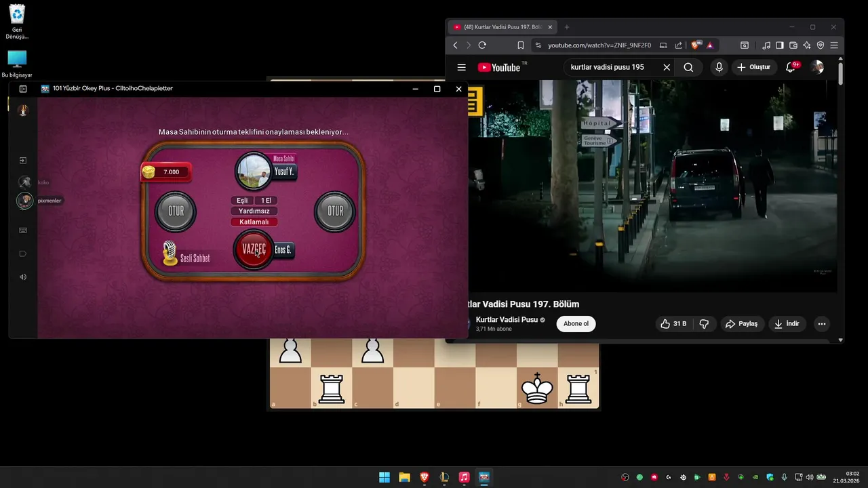Screen dimensions: 868x488
Task: Clear the YouTube search query
Action: tap(667, 67)
